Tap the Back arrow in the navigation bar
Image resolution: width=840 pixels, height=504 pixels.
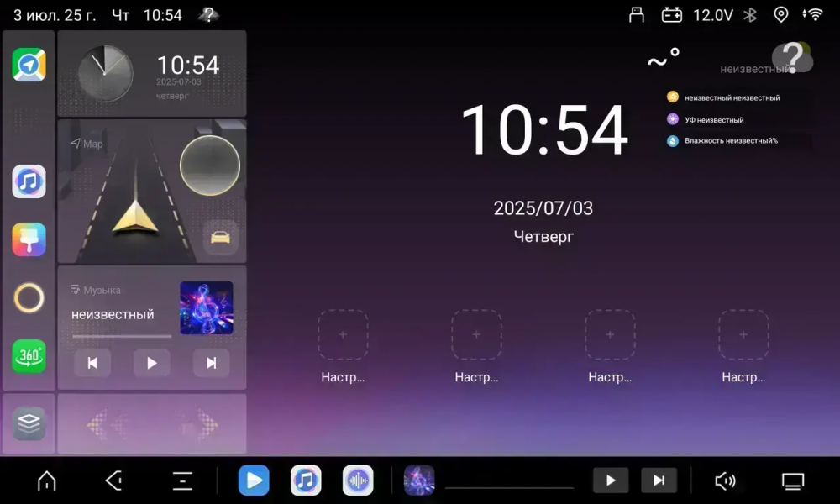click(x=113, y=480)
